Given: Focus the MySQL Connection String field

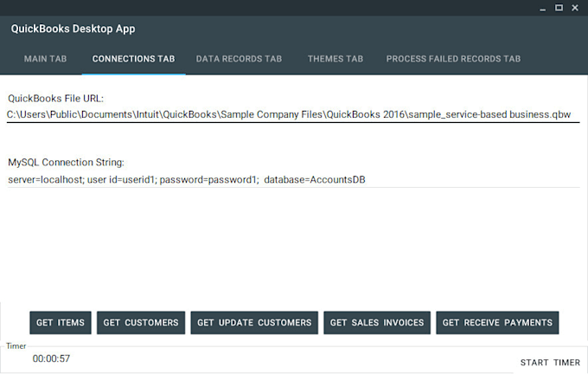Looking at the screenshot, I should point(293,179).
